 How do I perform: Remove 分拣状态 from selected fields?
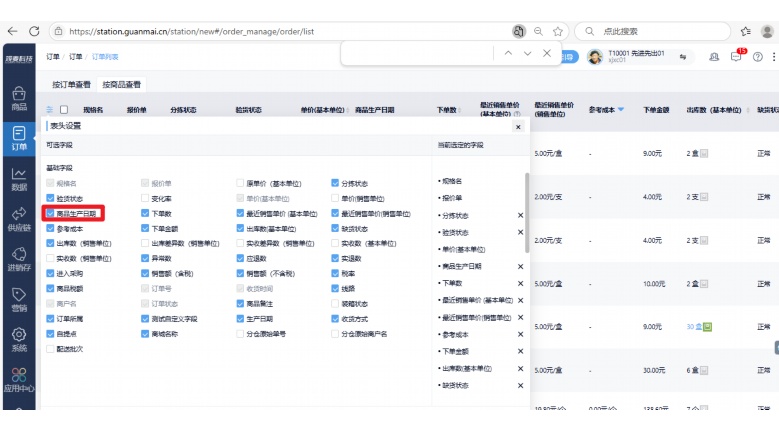521,216
